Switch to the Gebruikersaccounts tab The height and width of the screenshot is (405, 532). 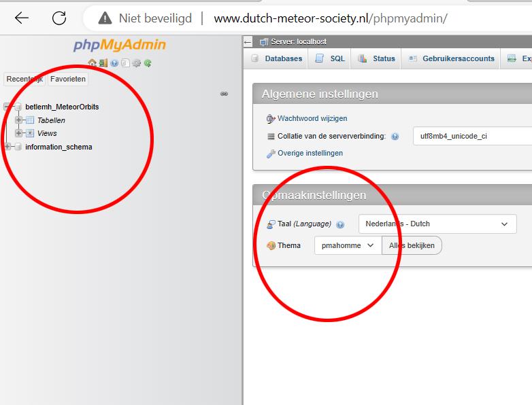(451, 58)
